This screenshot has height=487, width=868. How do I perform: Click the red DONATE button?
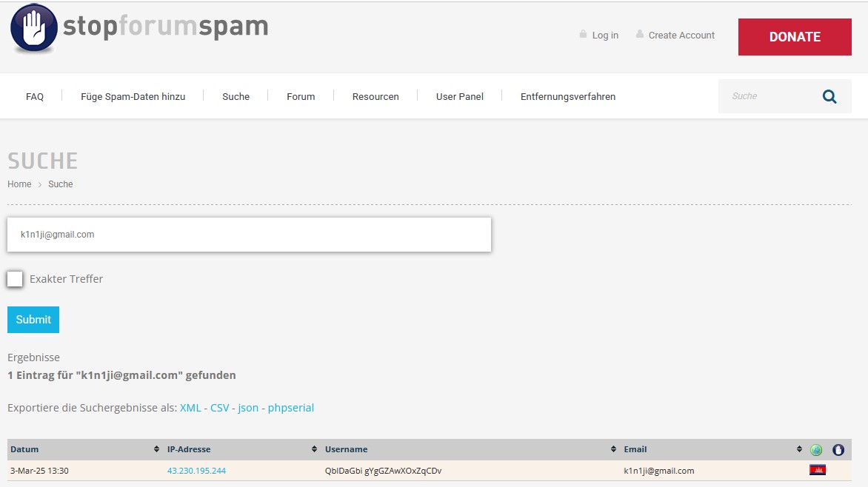pyautogui.click(x=795, y=37)
